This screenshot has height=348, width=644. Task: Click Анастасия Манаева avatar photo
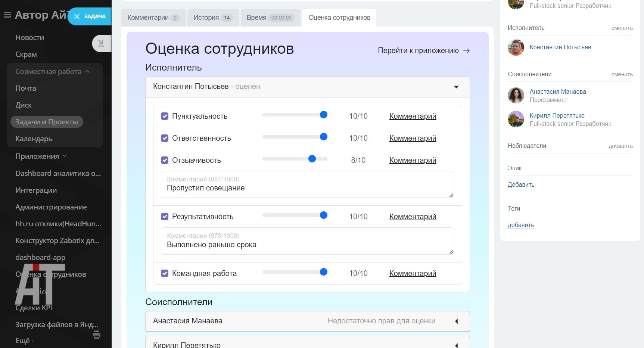516,96
